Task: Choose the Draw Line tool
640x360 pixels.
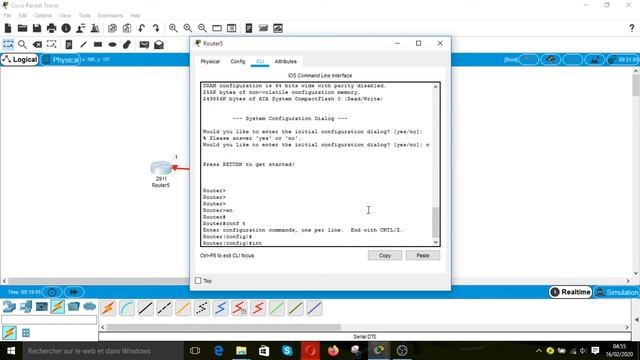Action: 83,44
